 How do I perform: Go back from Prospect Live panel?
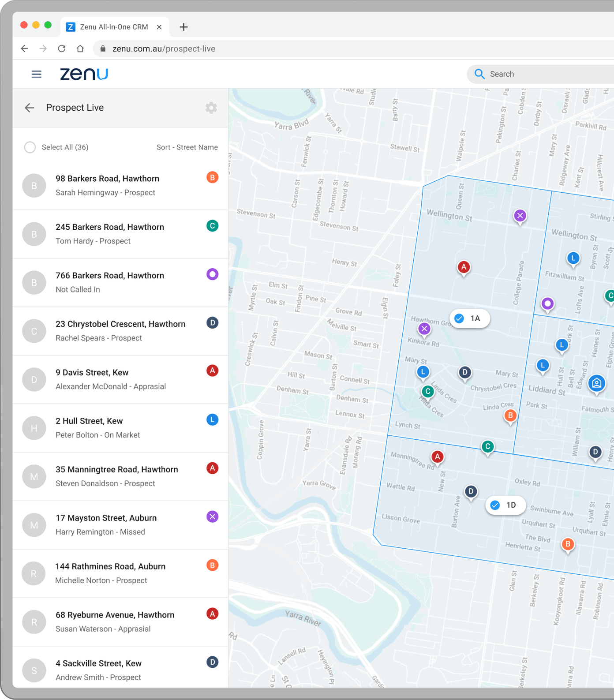coord(30,108)
